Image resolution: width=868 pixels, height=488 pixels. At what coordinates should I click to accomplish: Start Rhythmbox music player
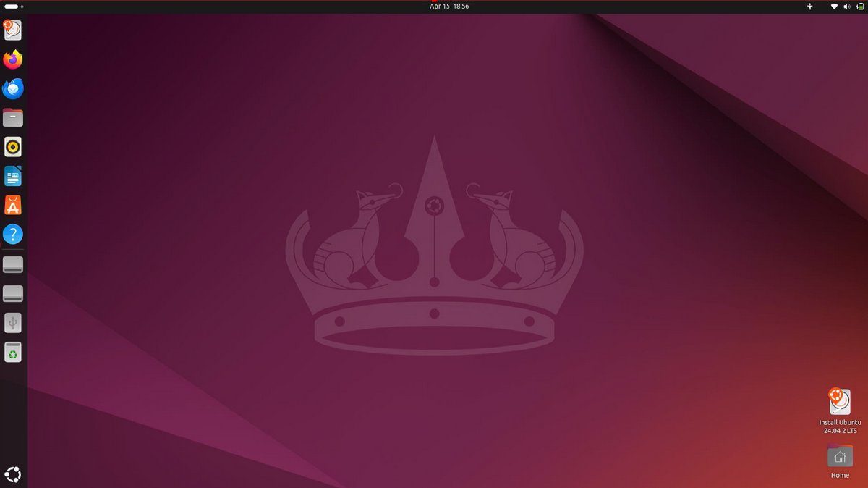13,147
